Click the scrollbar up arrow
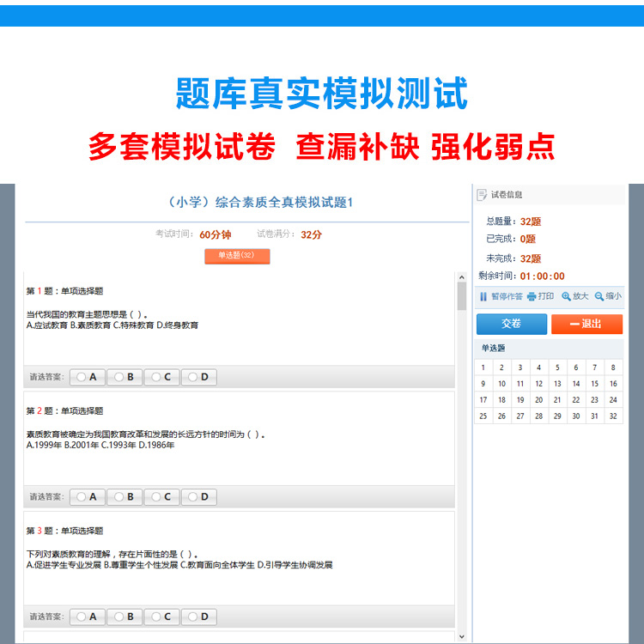This screenshot has width=644, height=644. pos(462,278)
